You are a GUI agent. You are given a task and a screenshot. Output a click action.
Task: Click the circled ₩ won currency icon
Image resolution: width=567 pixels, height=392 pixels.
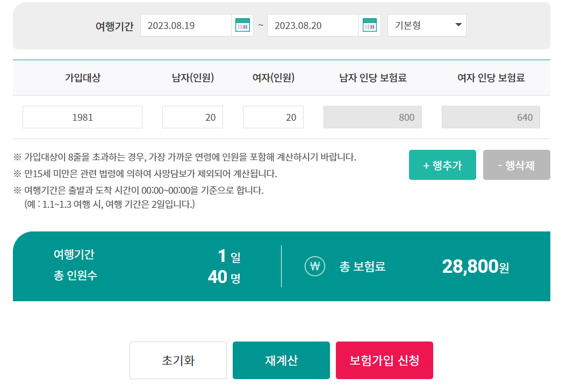coord(314,266)
